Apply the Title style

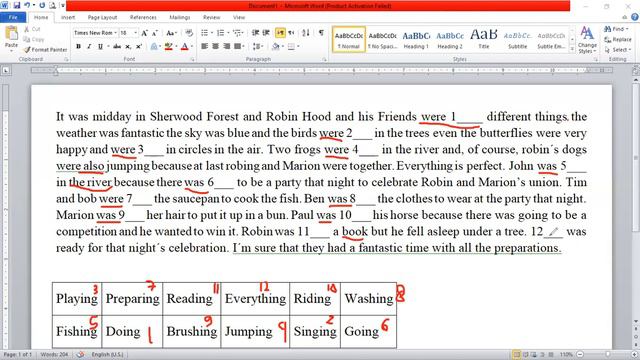484,40
